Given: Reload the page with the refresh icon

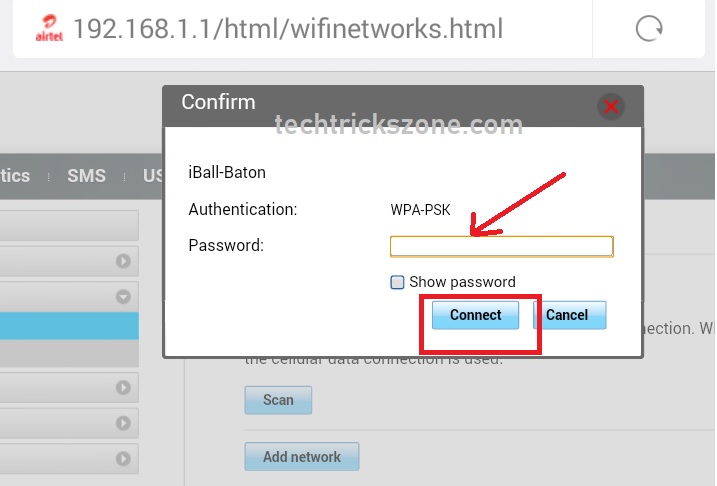Looking at the screenshot, I should point(649,28).
